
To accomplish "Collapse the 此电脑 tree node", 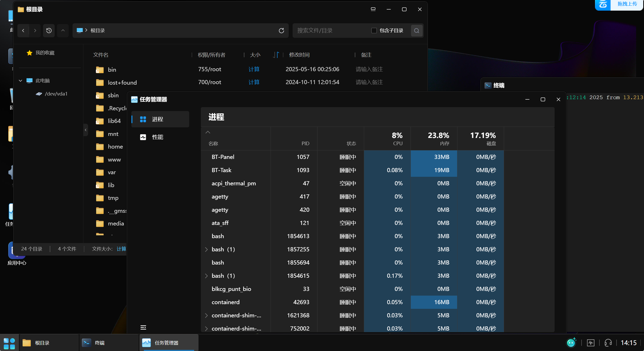I will (x=20, y=81).
